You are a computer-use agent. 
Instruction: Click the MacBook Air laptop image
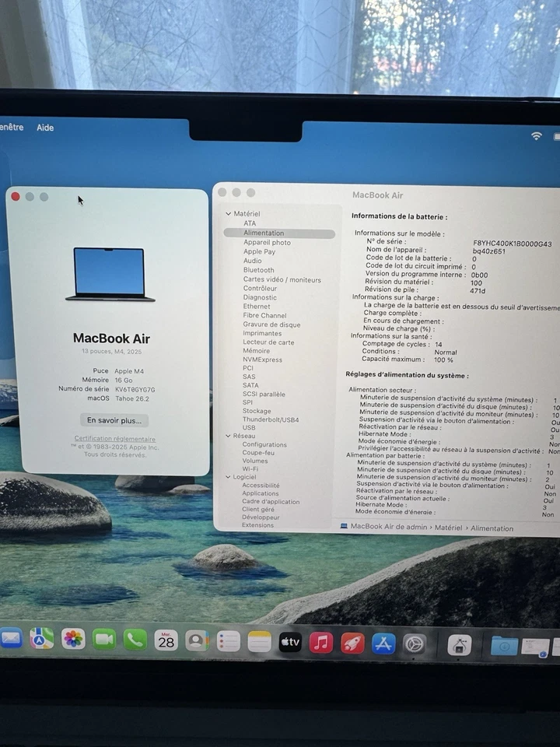click(110, 274)
